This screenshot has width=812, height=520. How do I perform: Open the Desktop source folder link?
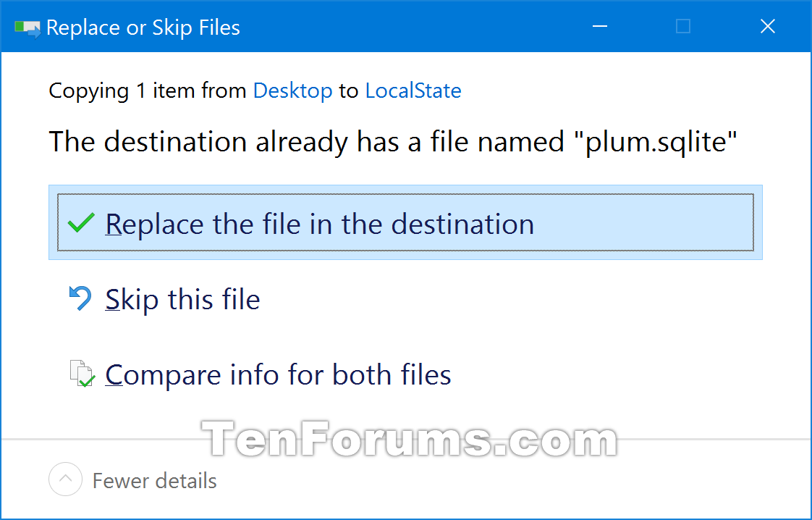click(292, 91)
